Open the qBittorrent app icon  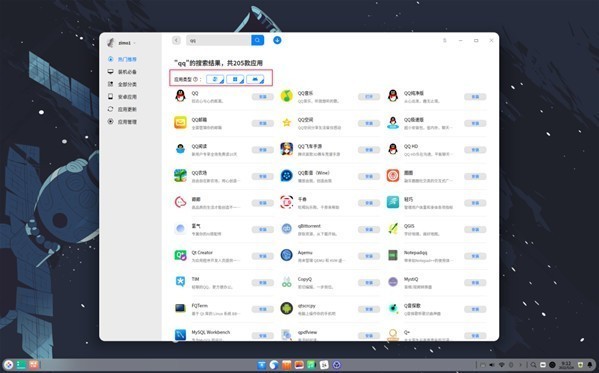tap(287, 229)
